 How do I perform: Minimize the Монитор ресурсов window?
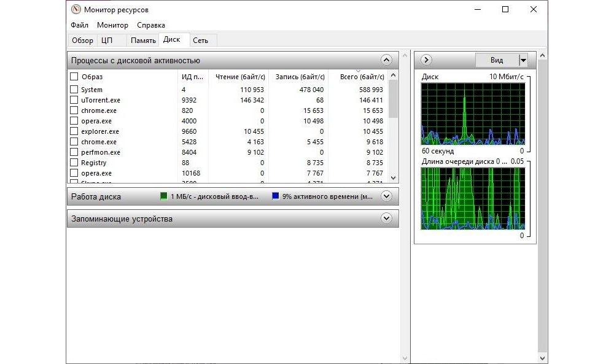pos(477,9)
